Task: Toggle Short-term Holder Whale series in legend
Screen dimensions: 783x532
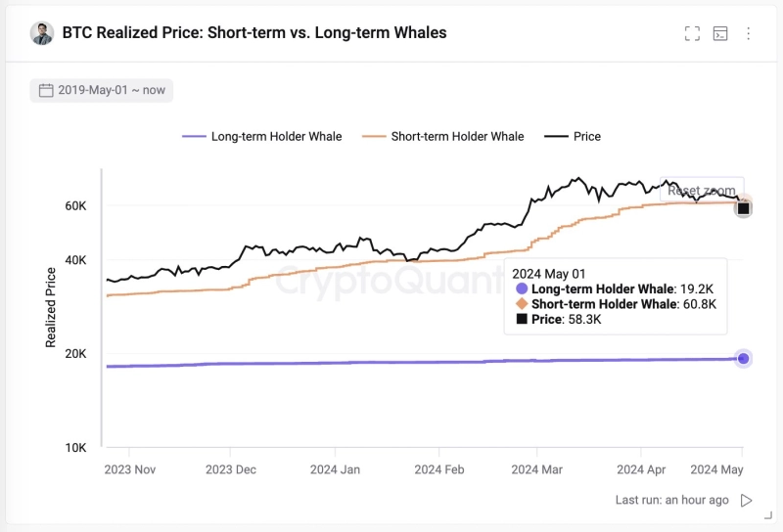Action: point(443,137)
